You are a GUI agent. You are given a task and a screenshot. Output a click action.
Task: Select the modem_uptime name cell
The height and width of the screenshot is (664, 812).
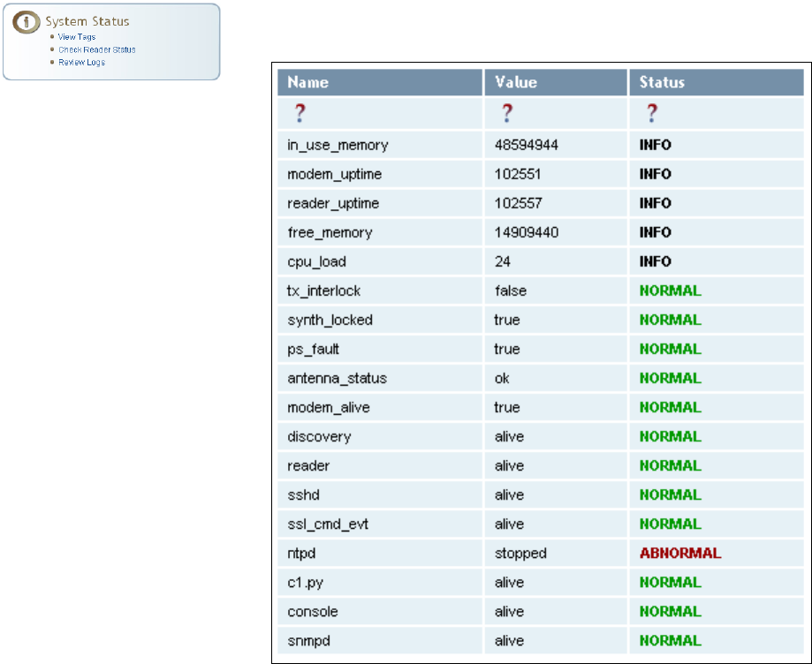click(x=380, y=174)
